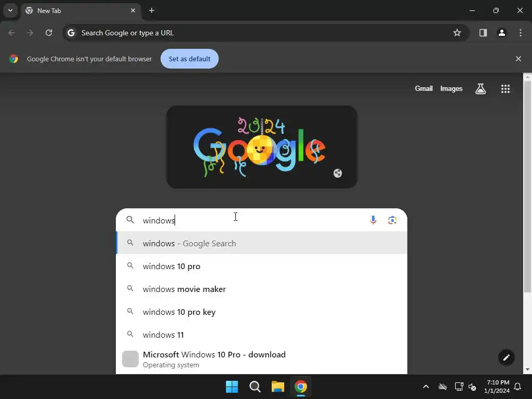Bookmark this tab with the star icon

(x=457, y=33)
